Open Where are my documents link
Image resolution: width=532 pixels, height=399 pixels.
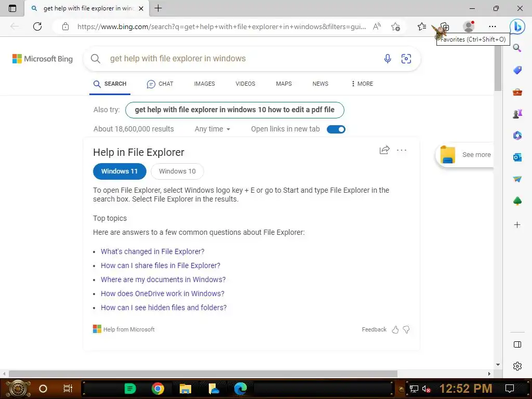tap(163, 280)
